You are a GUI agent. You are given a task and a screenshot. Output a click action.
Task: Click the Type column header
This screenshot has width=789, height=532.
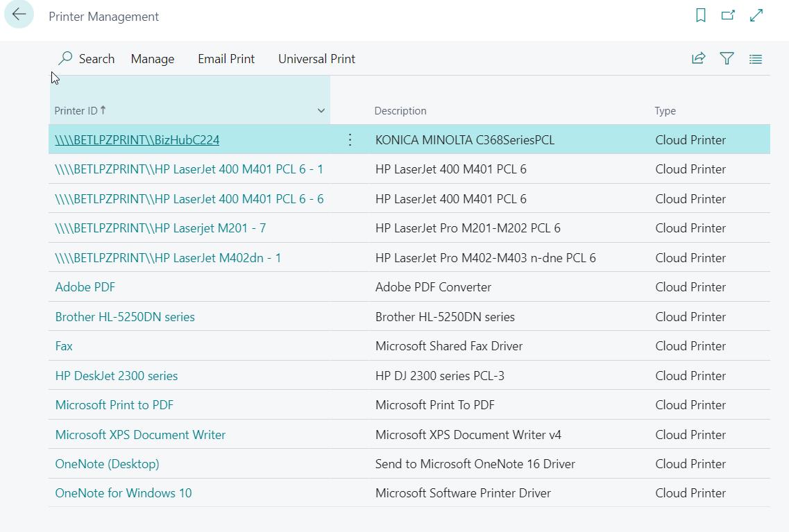pyautogui.click(x=665, y=110)
